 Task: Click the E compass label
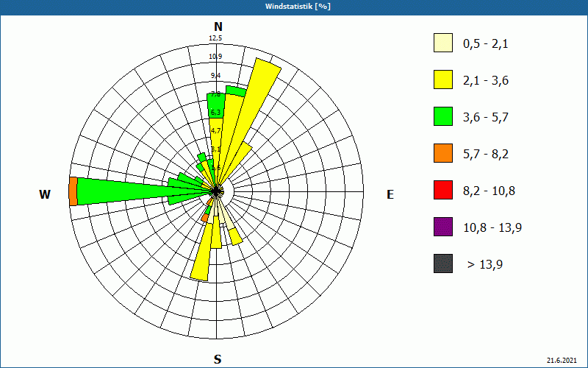(390, 194)
